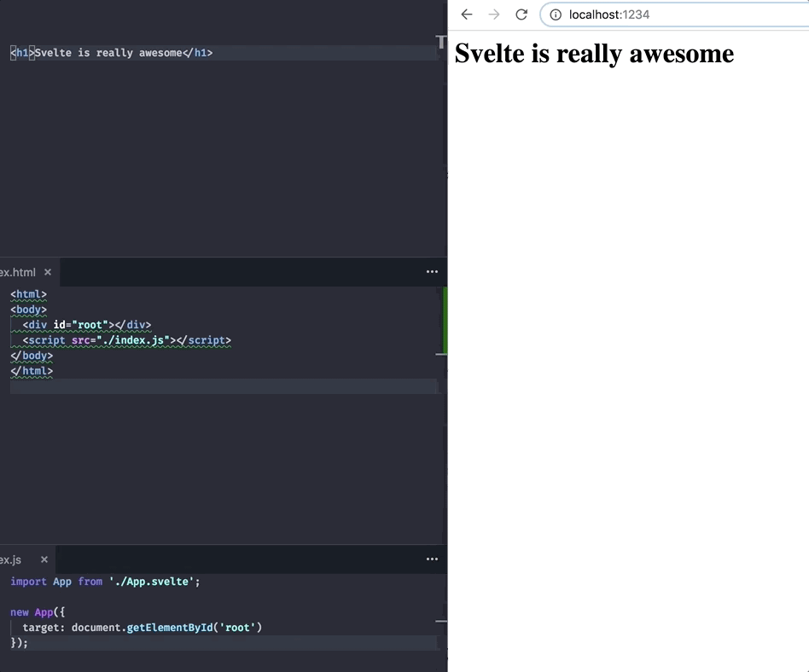Image resolution: width=809 pixels, height=672 pixels.
Task: Focus the localhost:1234 address bar
Action: (675, 14)
